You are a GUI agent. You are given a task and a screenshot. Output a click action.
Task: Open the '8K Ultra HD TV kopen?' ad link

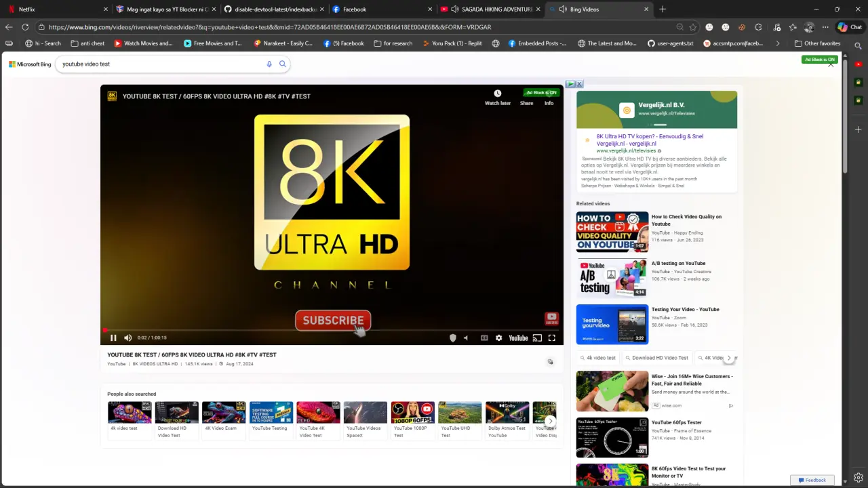[x=650, y=140]
